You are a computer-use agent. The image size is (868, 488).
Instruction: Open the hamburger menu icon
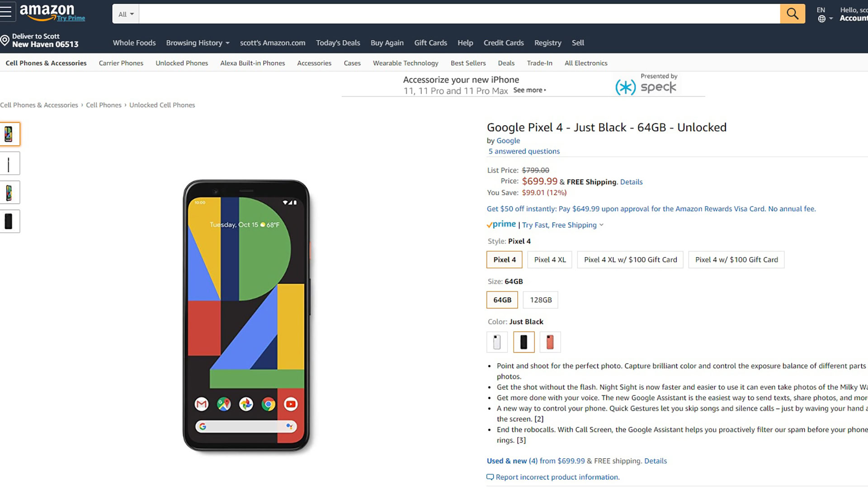pos(6,12)
